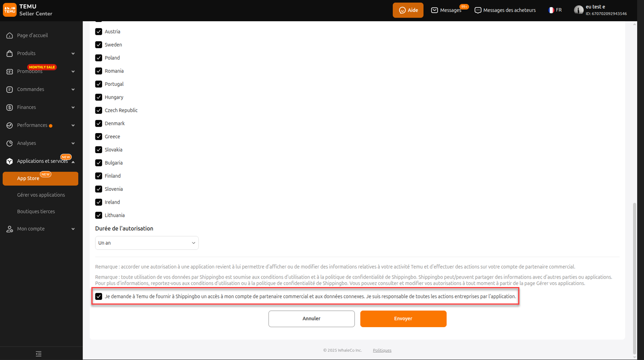644x360 pixels.
Task: Expand the Performances menu chevron
Action: click(73, 125)
